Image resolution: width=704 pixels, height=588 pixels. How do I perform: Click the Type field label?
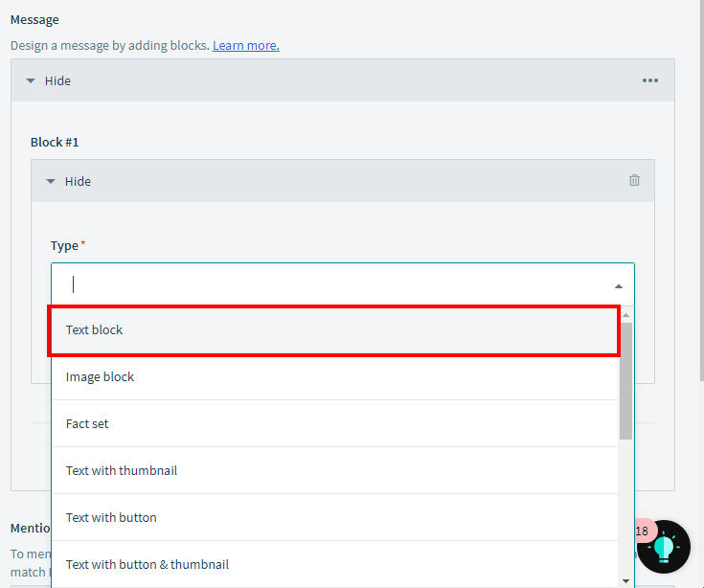(64, 246)
